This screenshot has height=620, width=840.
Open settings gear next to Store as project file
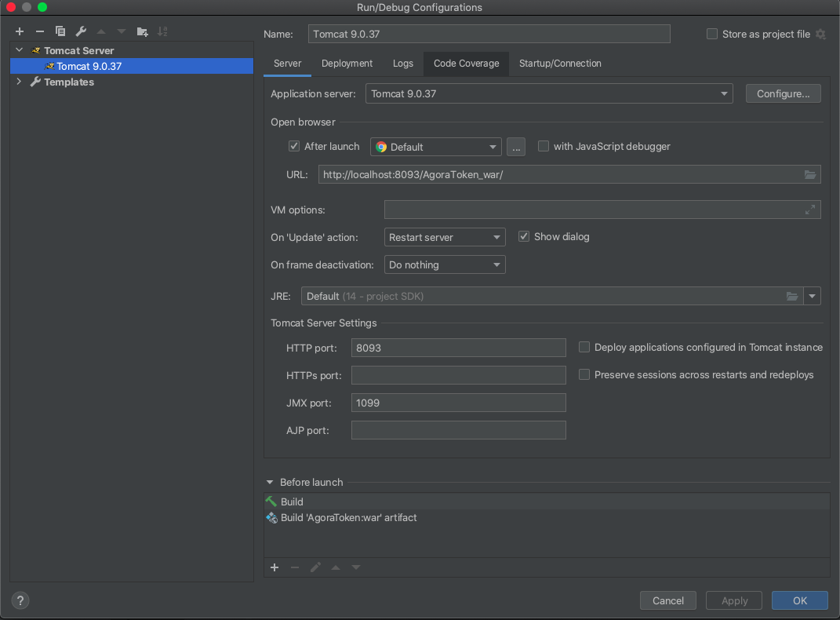coord(820,35)
